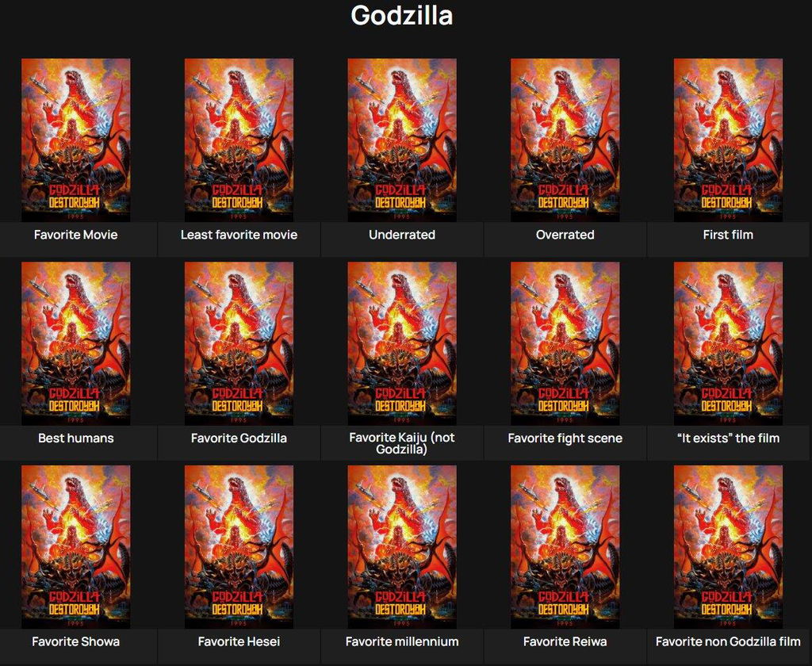Click the Favorite Godzilla poster image
812x666 pixels.
tap(239, 343)
